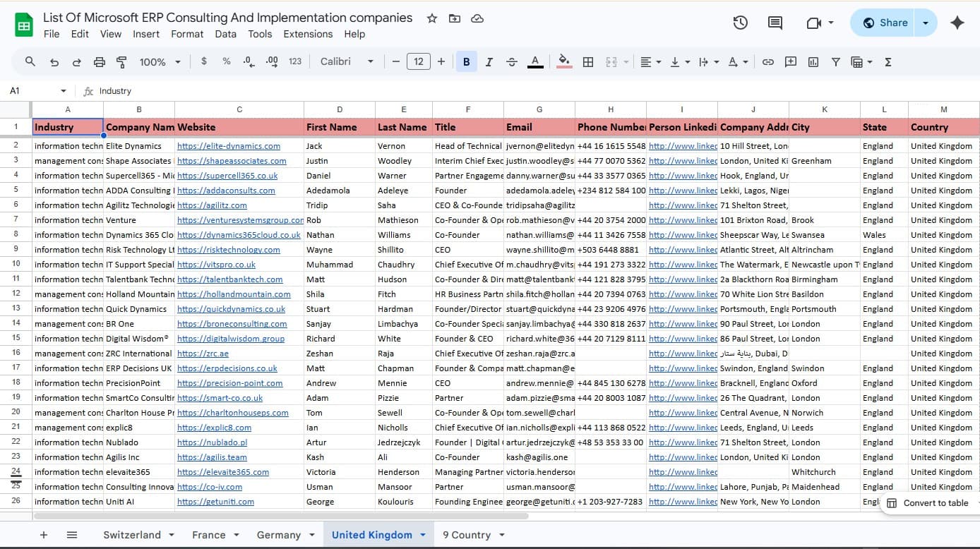This screenshot has height=549, width=980.
Task: Toggle bold formatting
Action: coord(466,62)
